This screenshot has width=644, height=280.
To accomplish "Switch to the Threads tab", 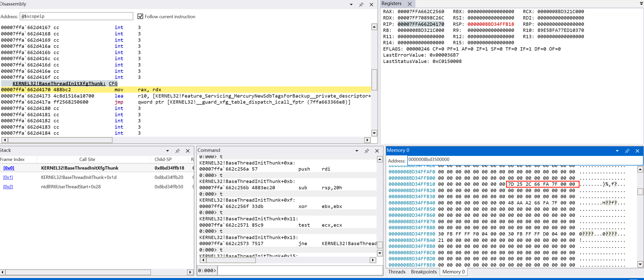I will tap(397, 272).
